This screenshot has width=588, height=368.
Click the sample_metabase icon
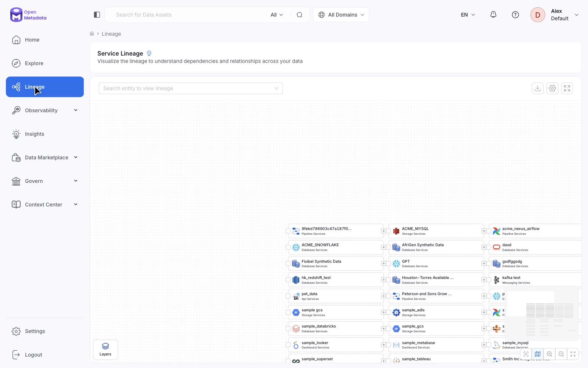(396, 345)
